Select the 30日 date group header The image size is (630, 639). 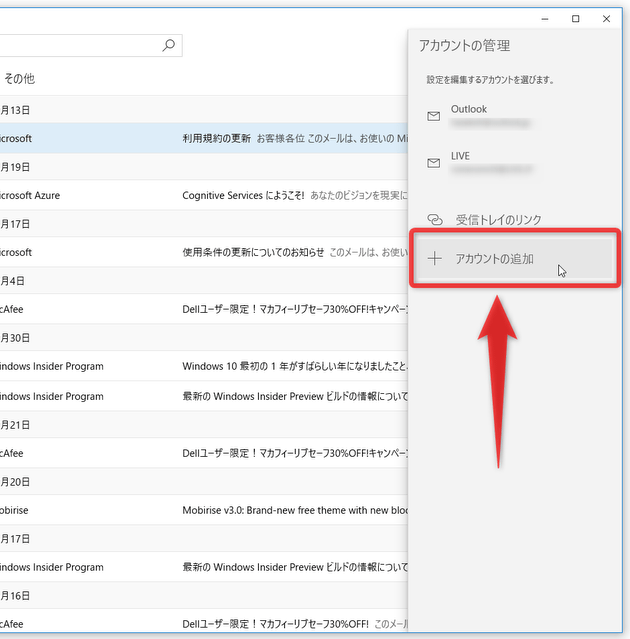pos(204,338)
